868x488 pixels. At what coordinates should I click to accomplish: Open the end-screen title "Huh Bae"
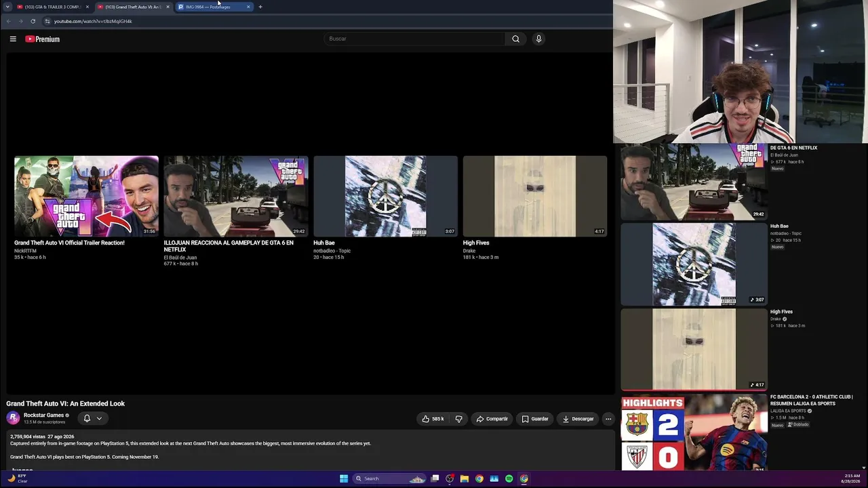tap(324, 243)
